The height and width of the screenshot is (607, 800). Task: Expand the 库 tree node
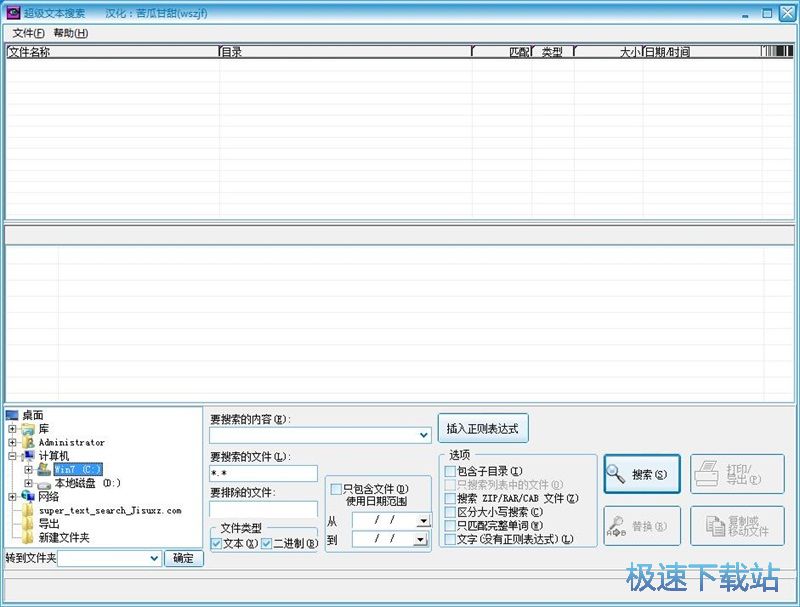(13, 429)
